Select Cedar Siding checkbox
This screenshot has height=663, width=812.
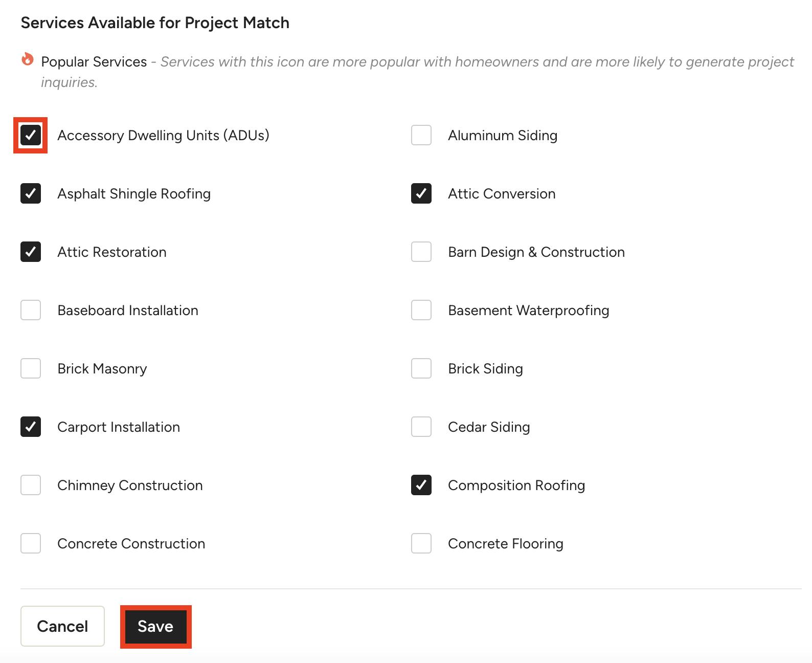click(x=421, y=427)
